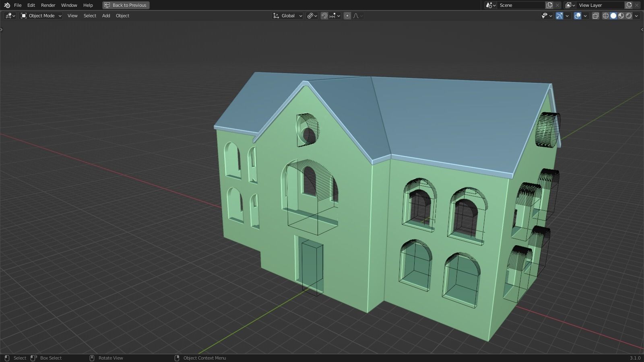Expand the right sidebar arrow
The height and width of the screenshot is (362, 644).
642,29
